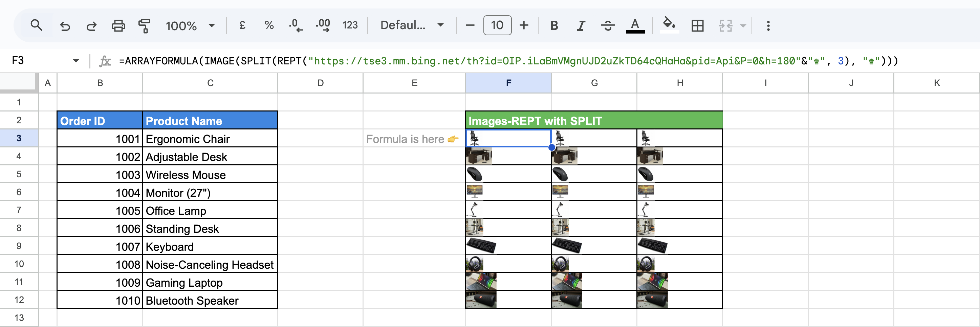
Task: Open the text color picker
Action: click(x=635, y=25)
